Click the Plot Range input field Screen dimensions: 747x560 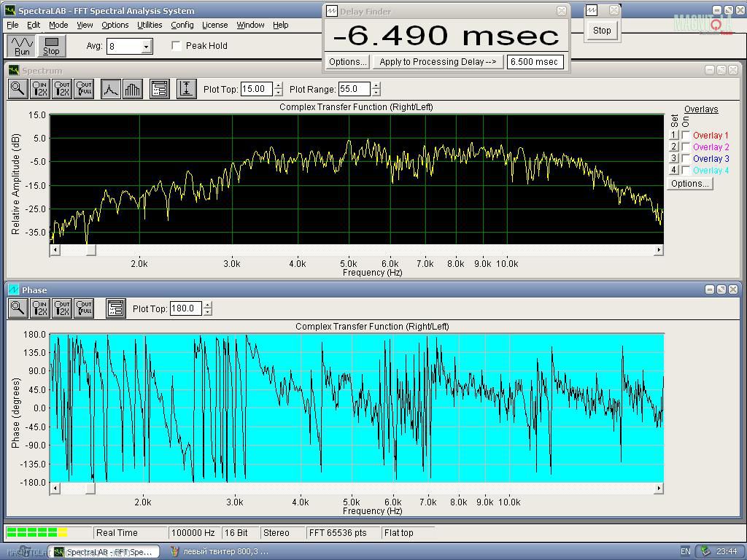pyautogui.click(x=355, y=89)
